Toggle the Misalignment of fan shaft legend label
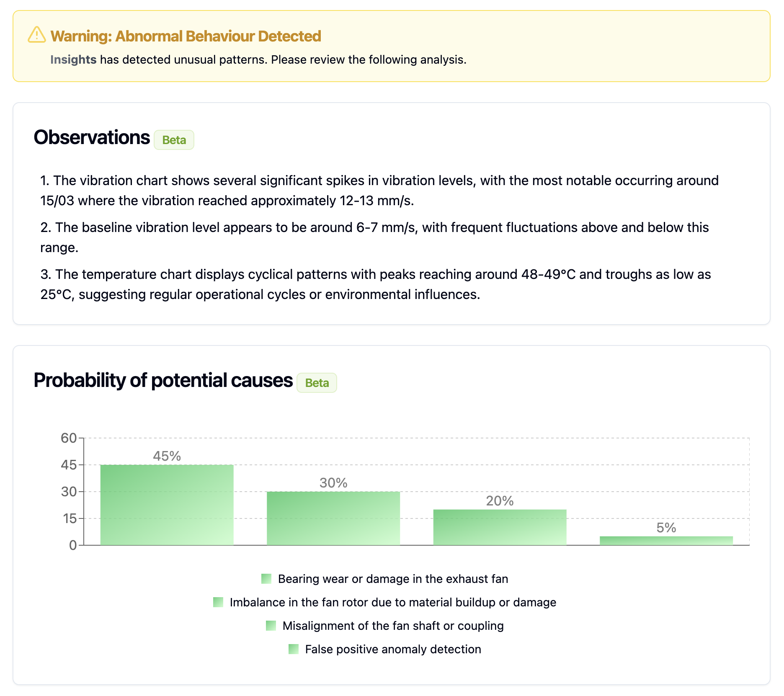 pyautogui.click(x=393, y=626)
